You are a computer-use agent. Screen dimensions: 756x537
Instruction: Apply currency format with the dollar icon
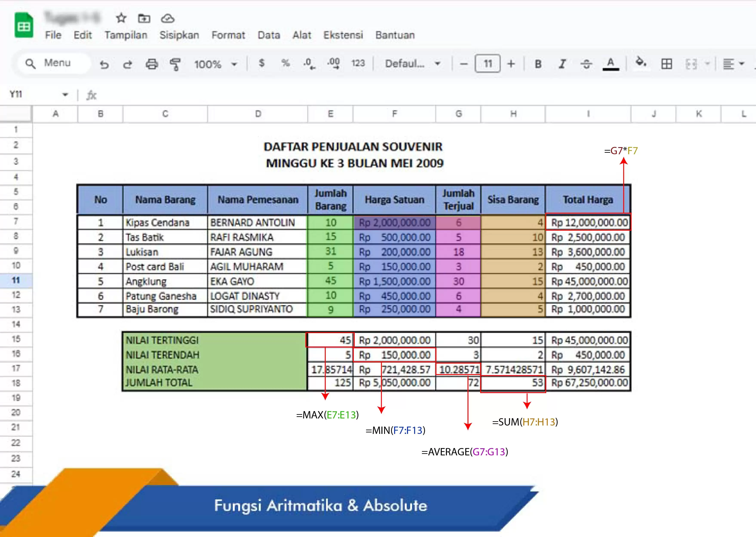pos(261,64)
